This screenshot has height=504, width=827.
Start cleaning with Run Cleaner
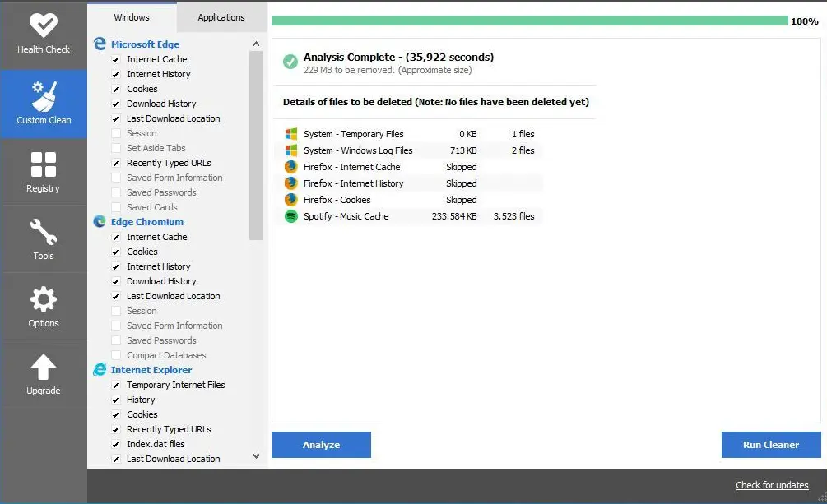(x=770, y=445)
